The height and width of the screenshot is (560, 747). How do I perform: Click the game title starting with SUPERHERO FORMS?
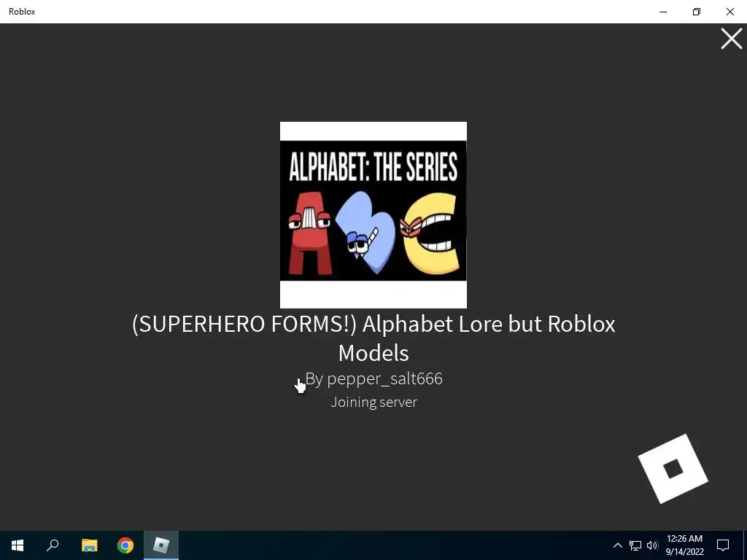pos(373,338)
